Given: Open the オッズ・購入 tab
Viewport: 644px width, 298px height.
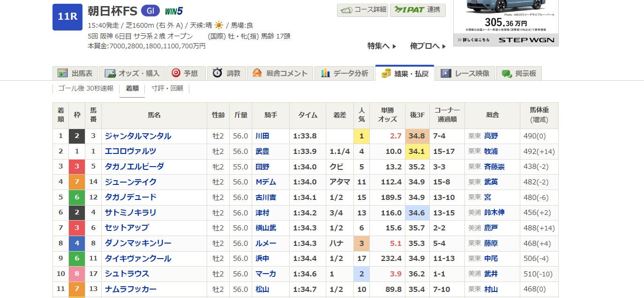Looking at the screenshot, I should tap(132, 73).
